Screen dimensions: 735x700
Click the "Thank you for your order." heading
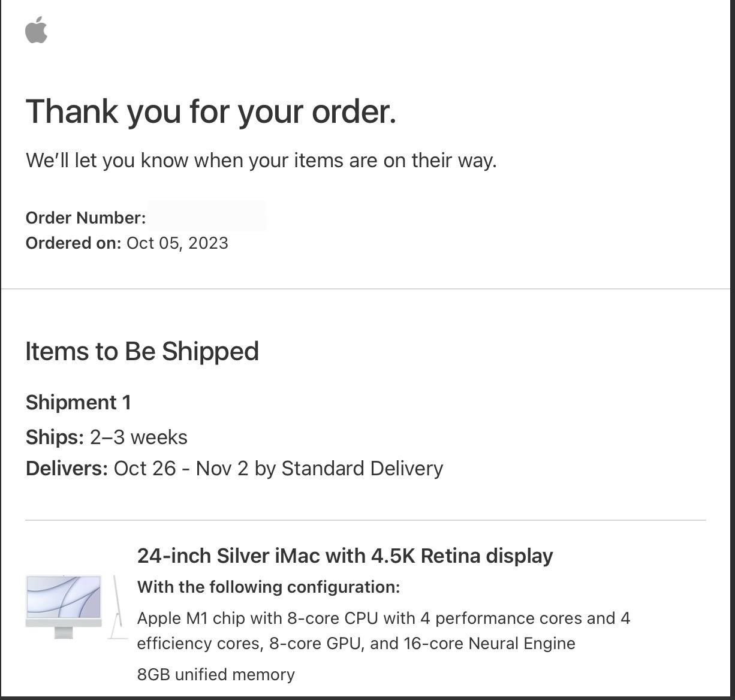click(211, 111)
